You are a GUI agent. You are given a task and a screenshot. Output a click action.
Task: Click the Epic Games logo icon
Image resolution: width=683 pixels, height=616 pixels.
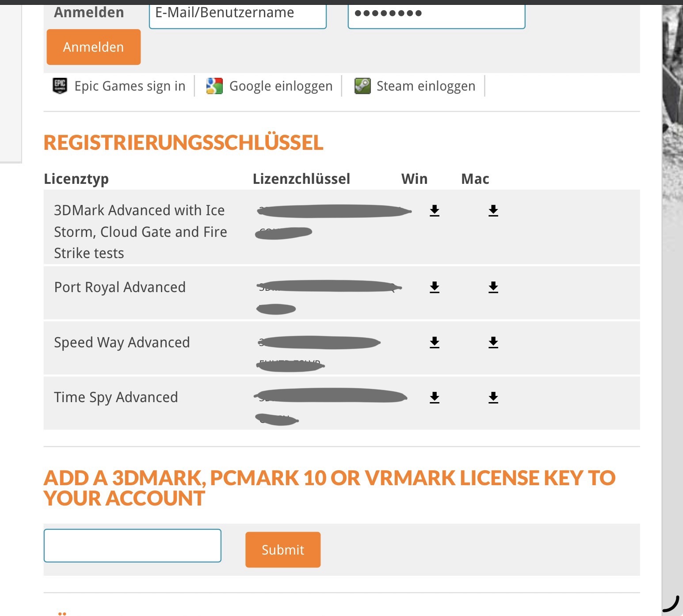click(x=60, y=86)
